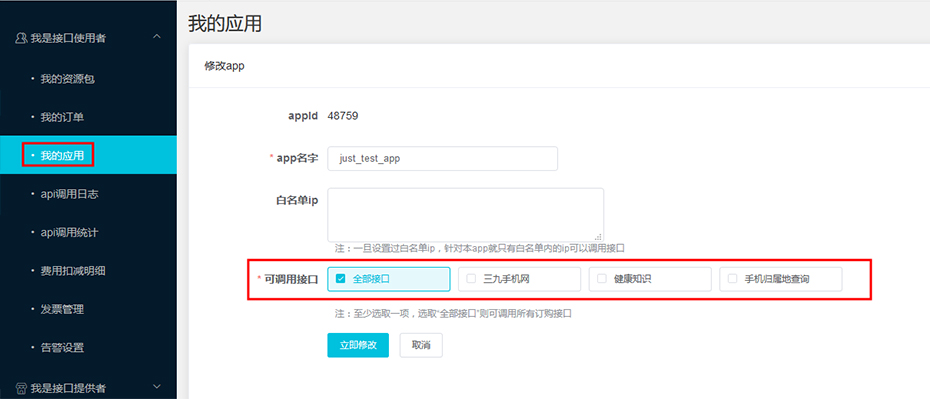Open api调用日志 sidebar item
The image size is (930, 399).
click(69, 194)
